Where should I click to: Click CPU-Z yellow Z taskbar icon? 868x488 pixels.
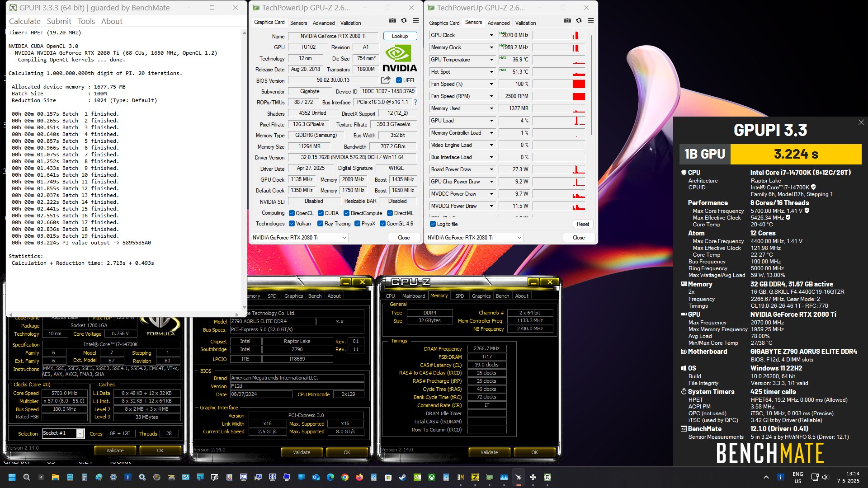click(x=475, y=477)
